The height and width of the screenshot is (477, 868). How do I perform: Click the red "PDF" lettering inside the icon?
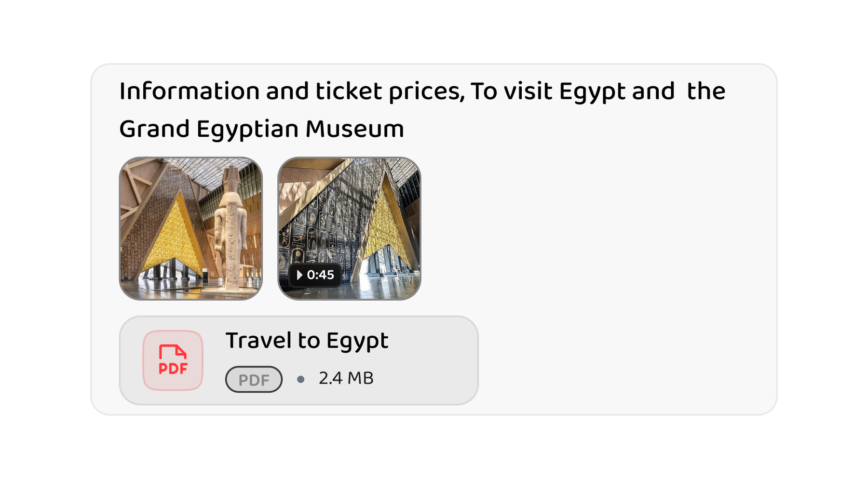(173, 369)
